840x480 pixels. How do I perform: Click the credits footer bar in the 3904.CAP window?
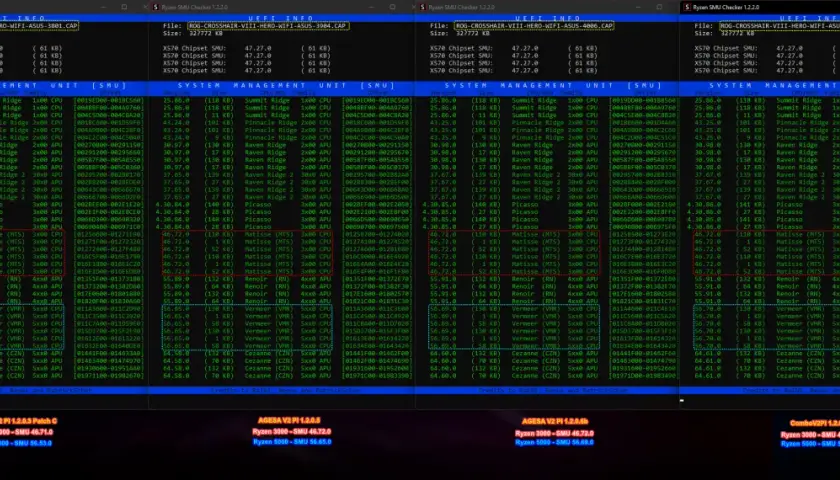point(282,391)
